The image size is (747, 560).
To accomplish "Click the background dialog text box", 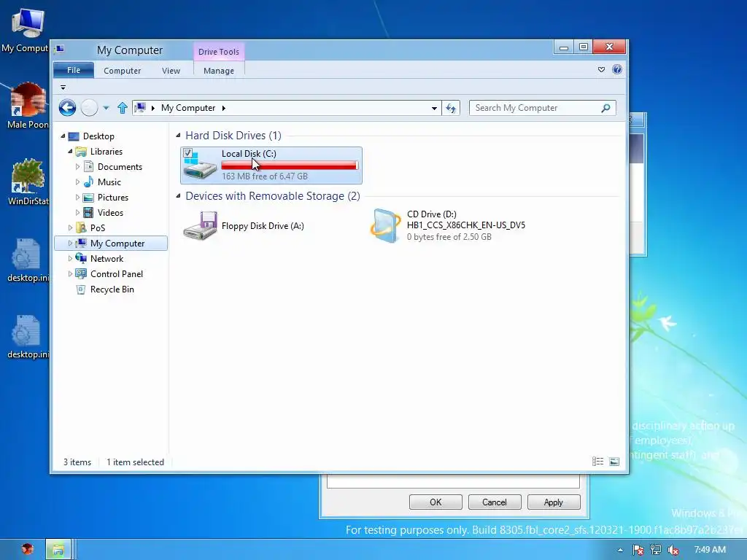I will [453, 481].
